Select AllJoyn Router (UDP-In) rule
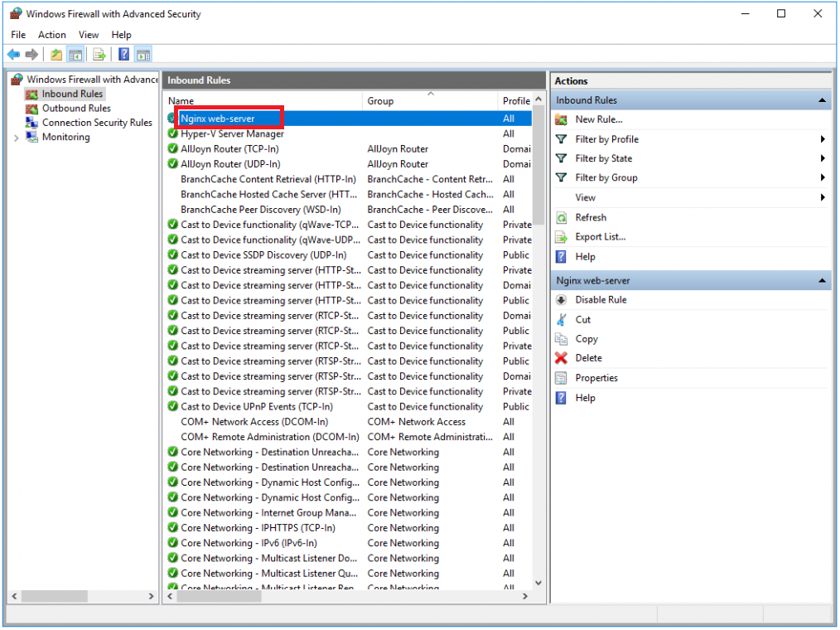Screen dimensions: 840x630 point(349,164)
